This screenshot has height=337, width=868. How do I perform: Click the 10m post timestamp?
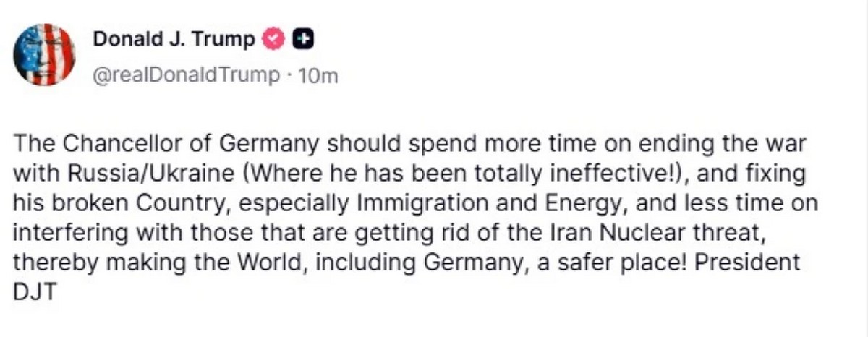[x=318, y=74]
